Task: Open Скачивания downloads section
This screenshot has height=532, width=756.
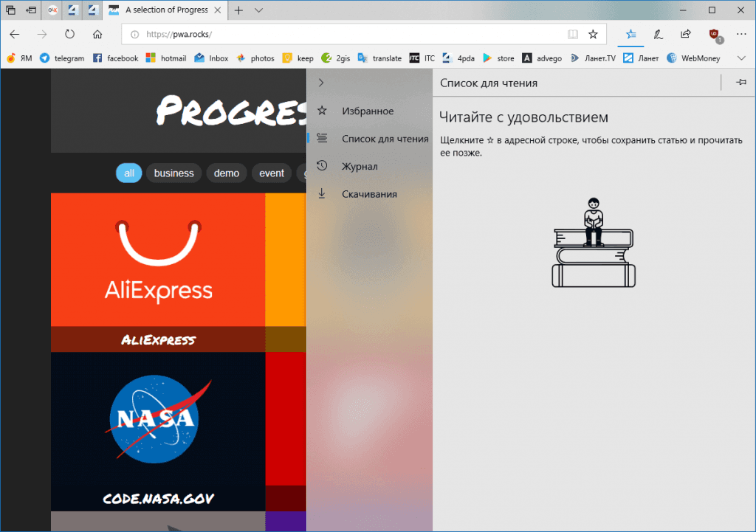Action: (x=370, y=194)
